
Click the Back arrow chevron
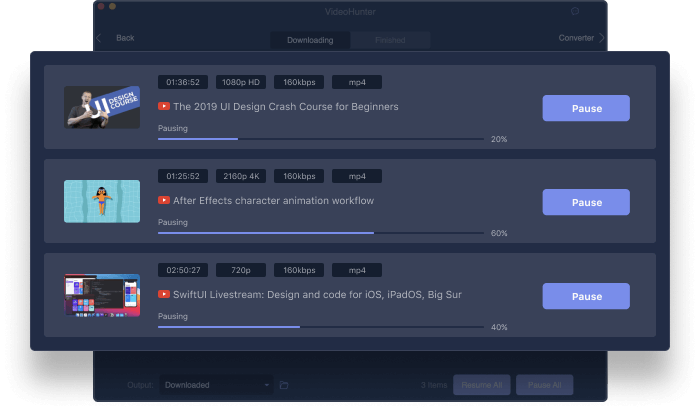pos(99,39)
